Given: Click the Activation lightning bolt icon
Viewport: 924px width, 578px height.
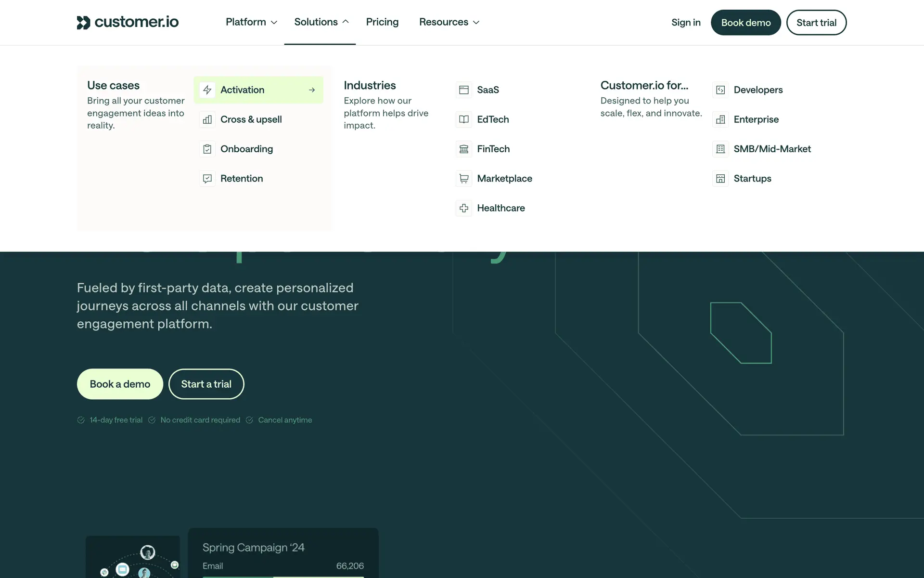Looking at the screenshot, I should pos(207,90).
